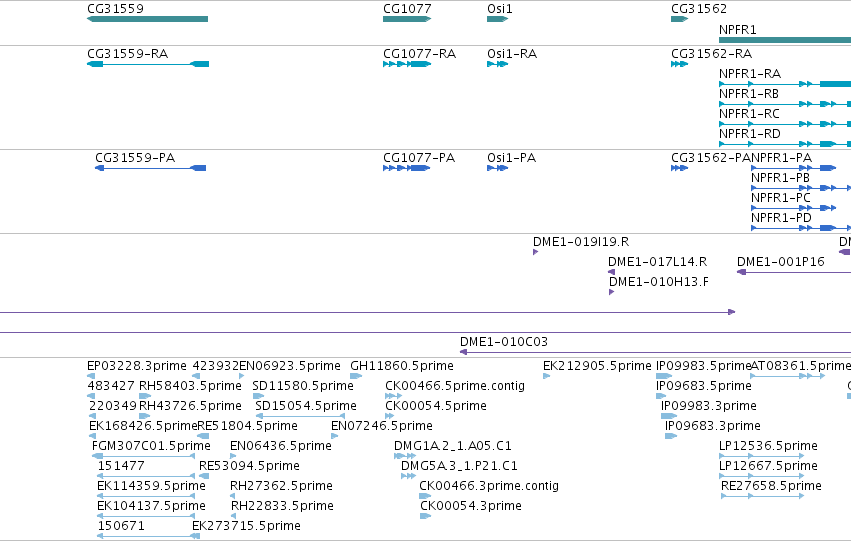Click the CK00054.5prime EST label
The height and width of the screenshot is (541, 851).
click(436, 406)
